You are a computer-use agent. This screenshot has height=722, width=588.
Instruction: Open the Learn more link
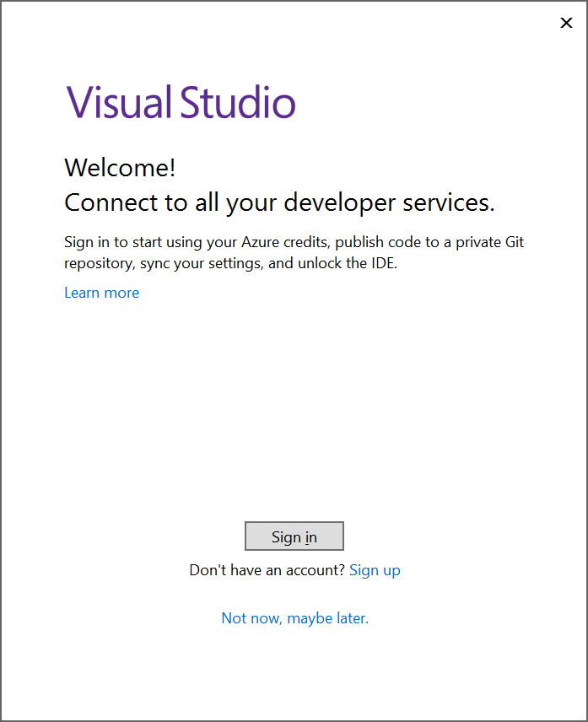(102, 293)
